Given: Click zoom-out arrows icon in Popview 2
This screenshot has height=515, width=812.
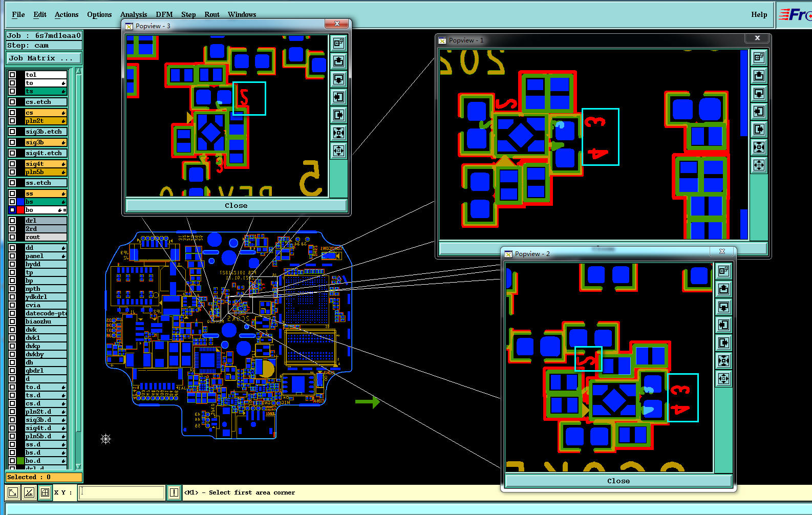Looking at the screenshot, I should (723, 379).
